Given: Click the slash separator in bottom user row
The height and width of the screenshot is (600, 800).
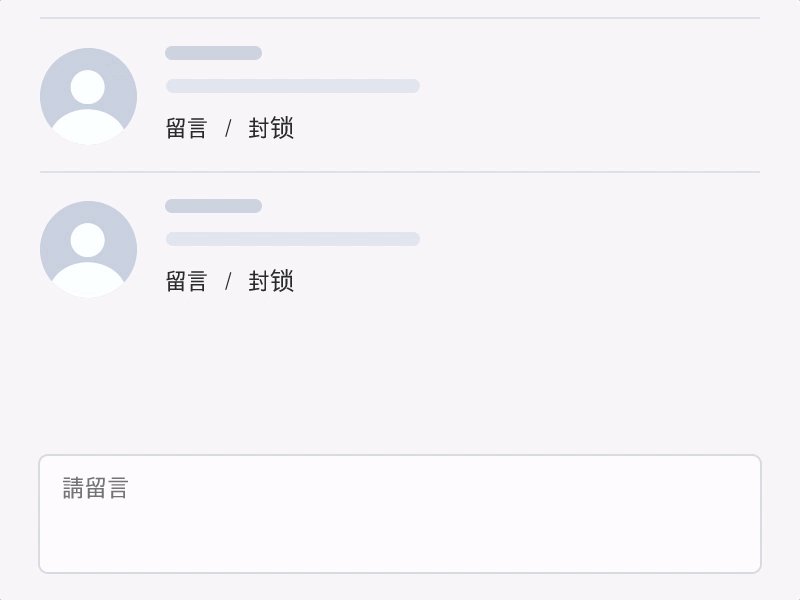Looking at the screenshot, I should [x=228, y=281].
